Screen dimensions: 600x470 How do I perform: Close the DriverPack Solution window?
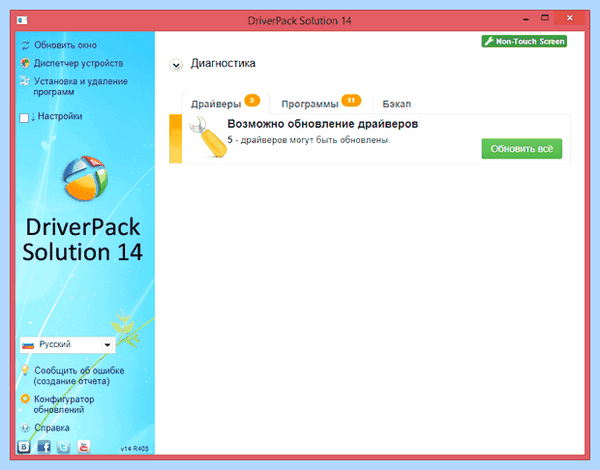coord(570,18)
